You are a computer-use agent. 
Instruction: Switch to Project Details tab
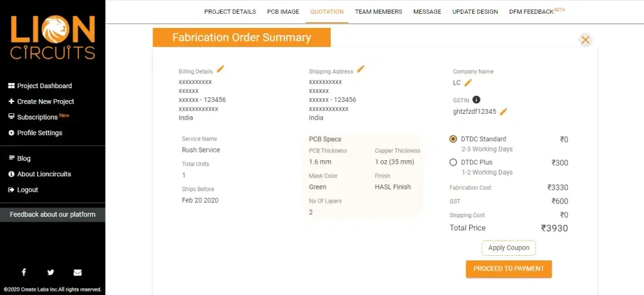point(230,11)
